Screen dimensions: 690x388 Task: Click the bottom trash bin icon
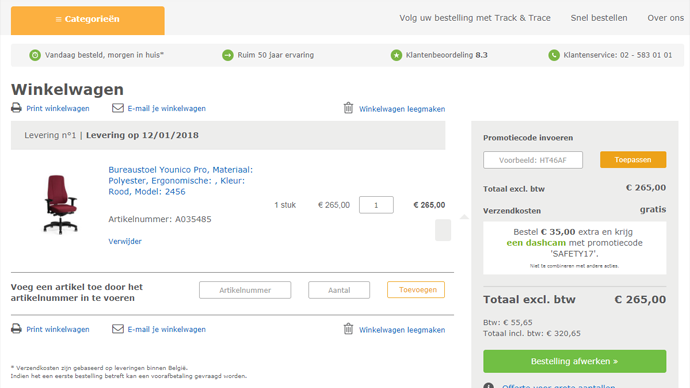click(348, 329)
